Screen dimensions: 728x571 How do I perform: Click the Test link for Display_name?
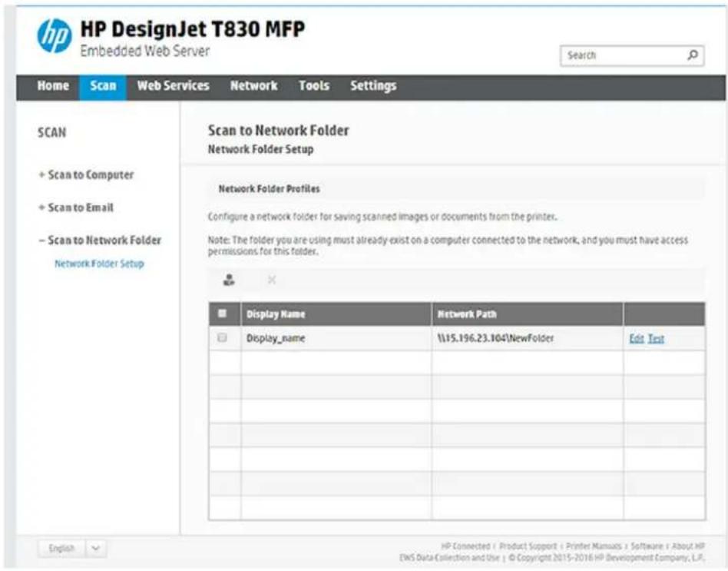tap(656, 338)
